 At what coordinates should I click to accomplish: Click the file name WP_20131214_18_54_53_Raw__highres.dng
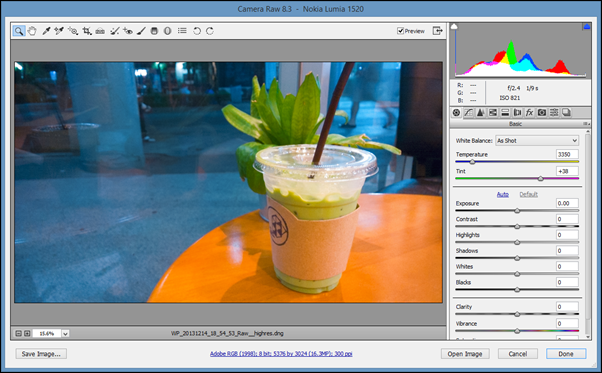coord(227,333)
